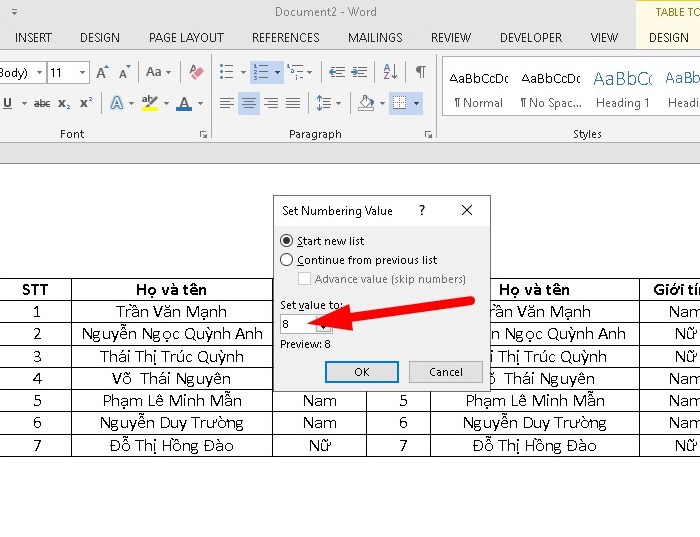Image resolution: width=700 pixels, height=537 pixels.
Task: Click OK in Set Numbering Value
Action: point(362,372)
